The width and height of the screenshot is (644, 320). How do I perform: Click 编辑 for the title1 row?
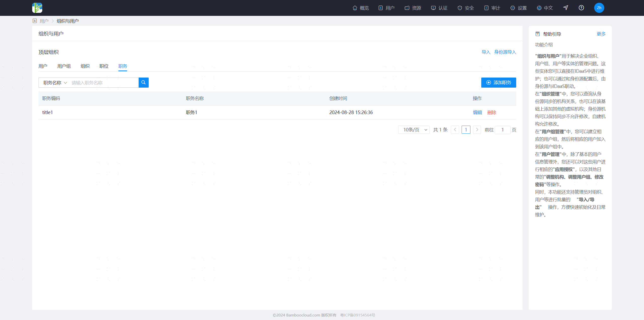(477, 112)
